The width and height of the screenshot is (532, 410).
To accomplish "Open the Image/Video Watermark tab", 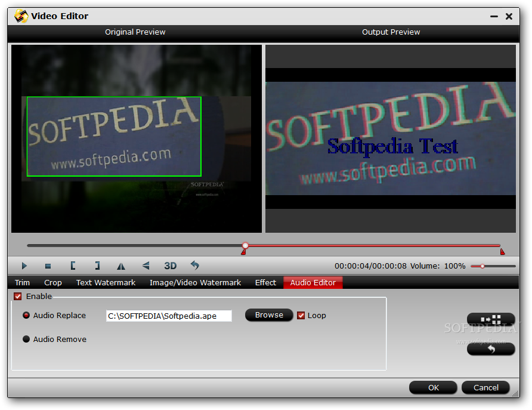I will 196,282.
